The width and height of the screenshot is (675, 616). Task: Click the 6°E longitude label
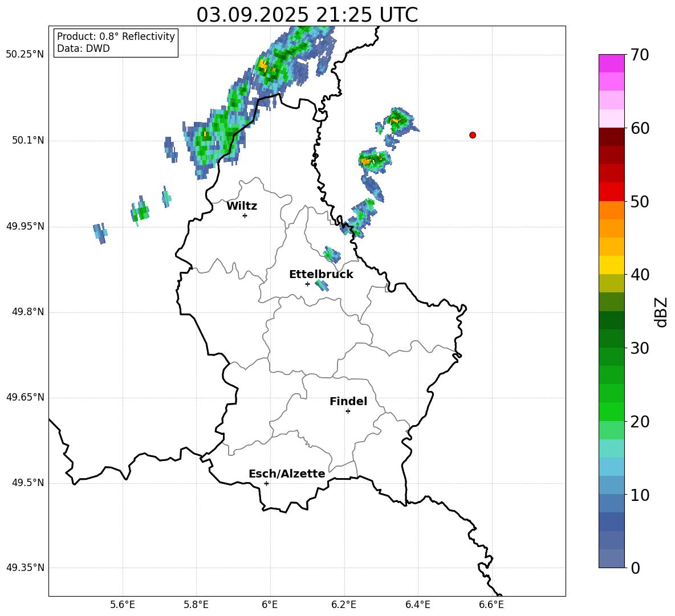(x=270, y=605)
